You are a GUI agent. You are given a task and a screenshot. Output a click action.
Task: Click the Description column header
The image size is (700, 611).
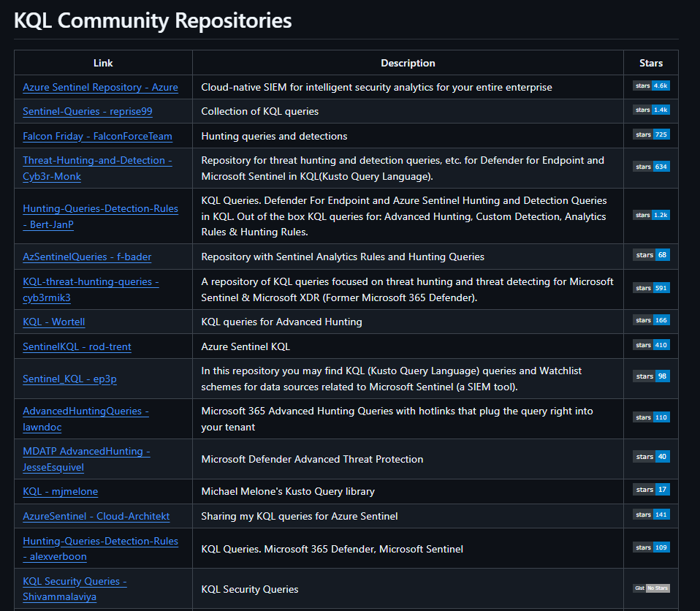[x=408, y=63]
